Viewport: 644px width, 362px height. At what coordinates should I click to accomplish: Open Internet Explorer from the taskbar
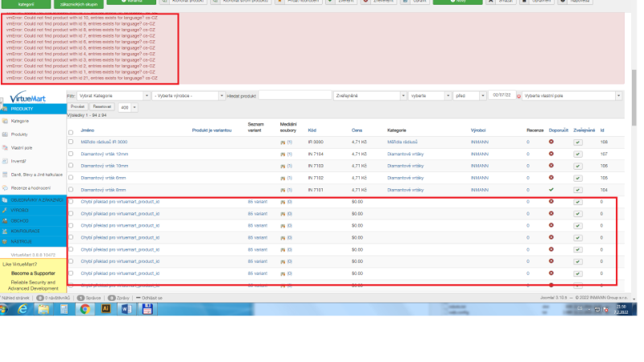[23, 307]
